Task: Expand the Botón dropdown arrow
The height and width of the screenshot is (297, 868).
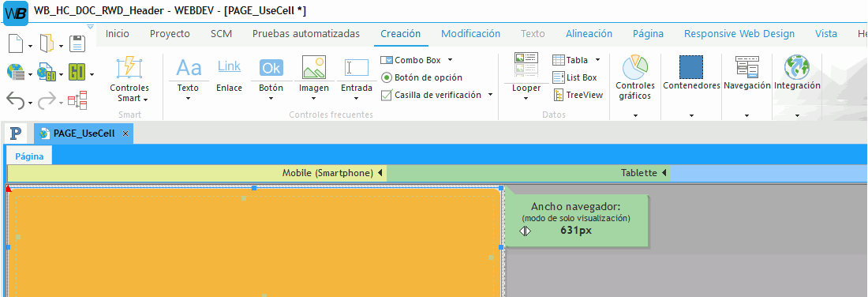Action: coord(271,100)
